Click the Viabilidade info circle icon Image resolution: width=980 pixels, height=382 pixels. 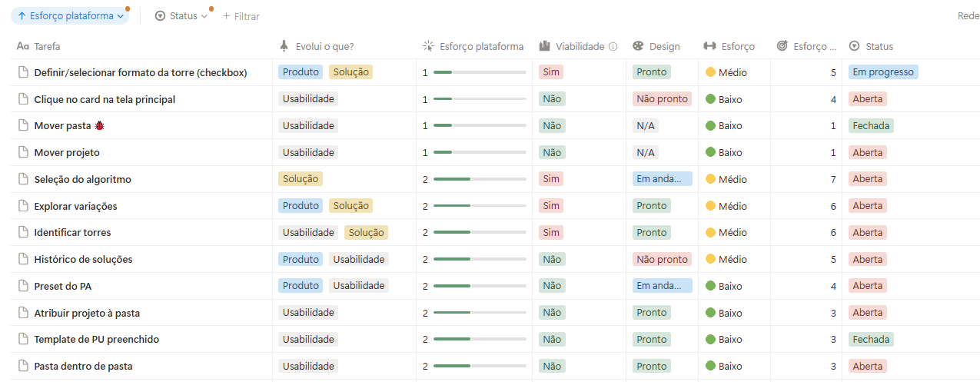(613, 47)
